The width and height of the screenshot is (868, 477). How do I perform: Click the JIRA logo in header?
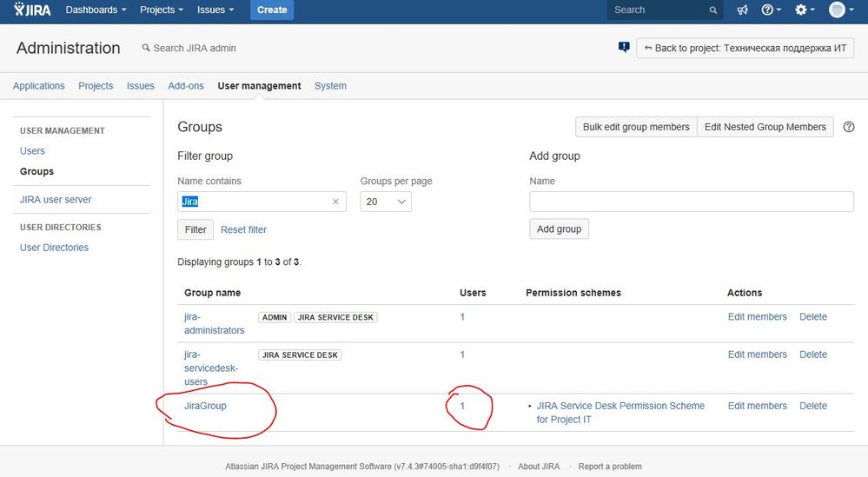(x=32, y=10)
